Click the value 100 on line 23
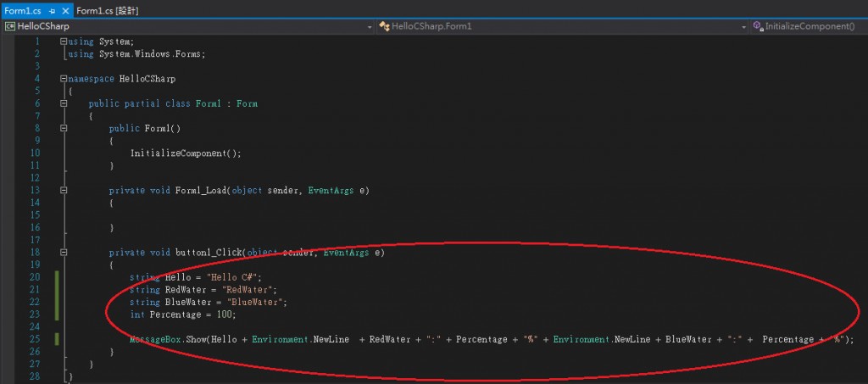Screen dimensions: 868x384 click(224, 314)
